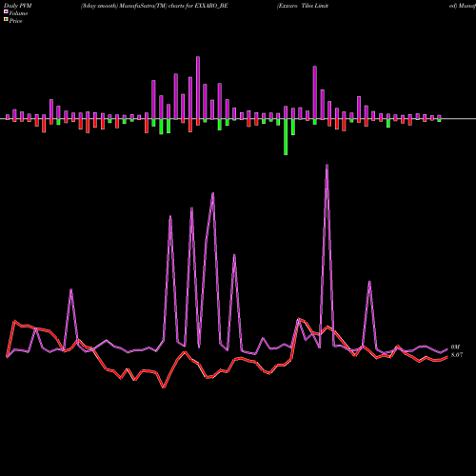Click the '0M' volume end label
Screen dimensions: 476x476
pos(455,347)
